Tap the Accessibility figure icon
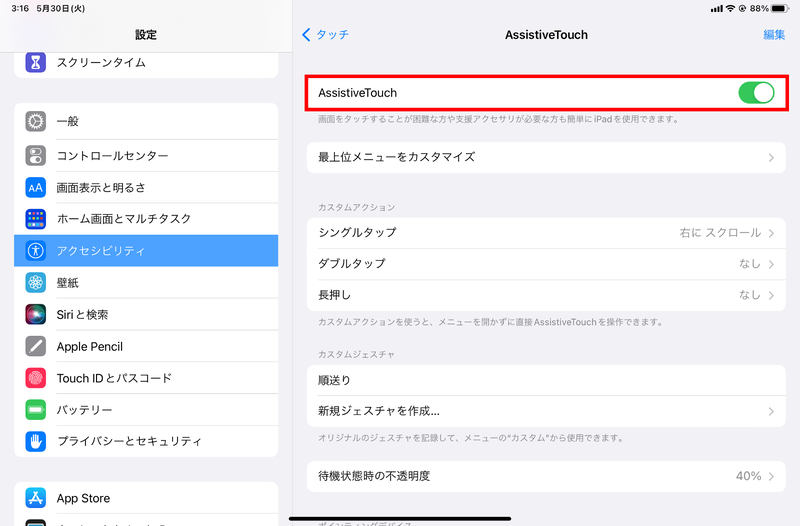The image size is (800, 526). [36, 251]
